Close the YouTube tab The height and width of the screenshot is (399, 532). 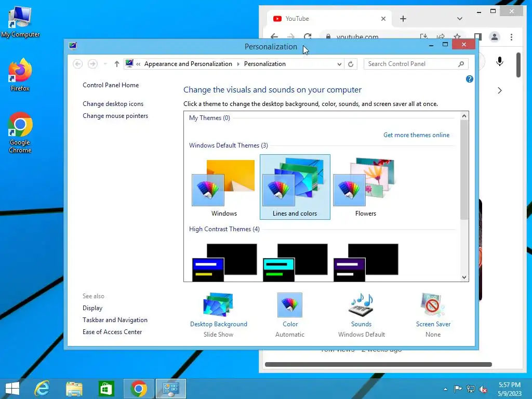tap(383, 19)
